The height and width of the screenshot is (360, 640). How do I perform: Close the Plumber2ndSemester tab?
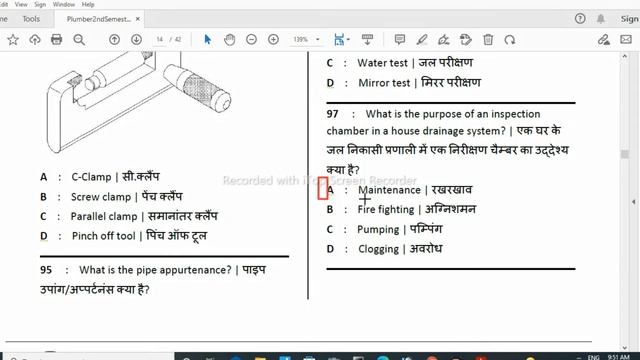[x=138, y=19]
